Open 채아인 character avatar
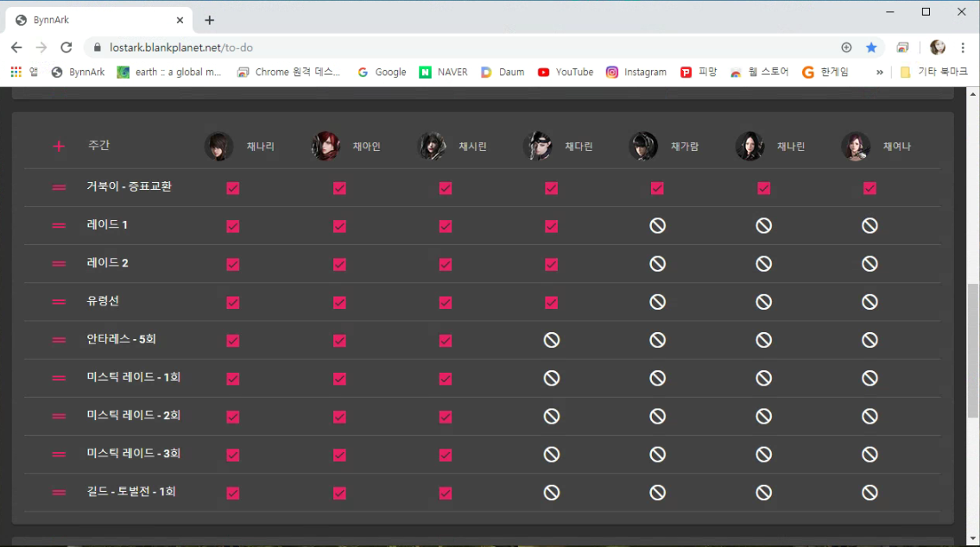 coord(326,146)
